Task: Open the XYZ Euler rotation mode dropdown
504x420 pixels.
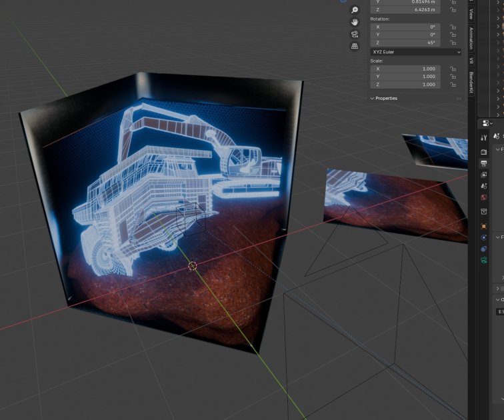Action: pyautogui.click(x=416, y=51)
